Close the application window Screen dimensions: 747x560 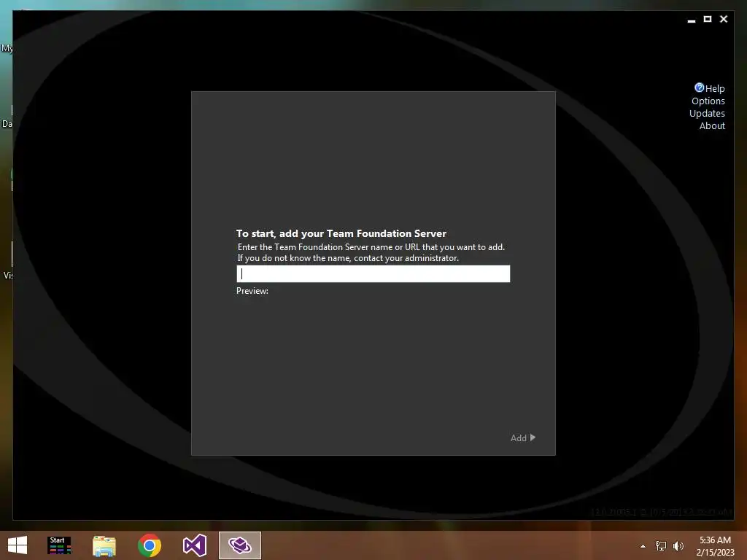(724, 19)
